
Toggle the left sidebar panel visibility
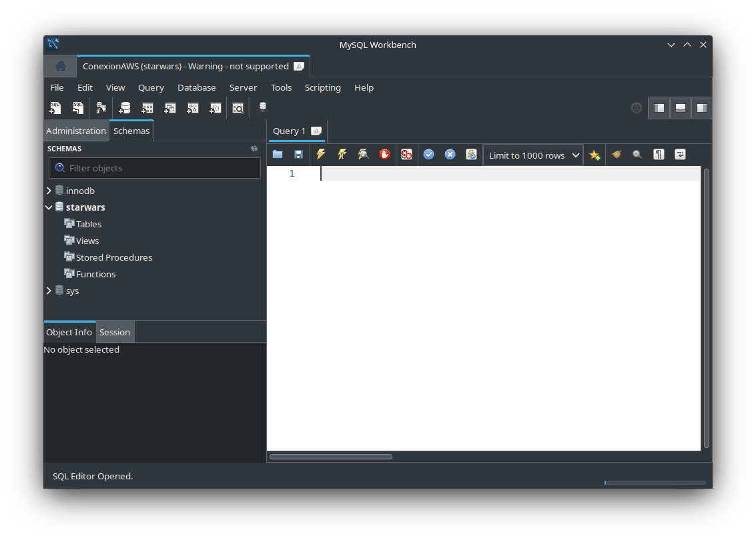click(659, 108)
